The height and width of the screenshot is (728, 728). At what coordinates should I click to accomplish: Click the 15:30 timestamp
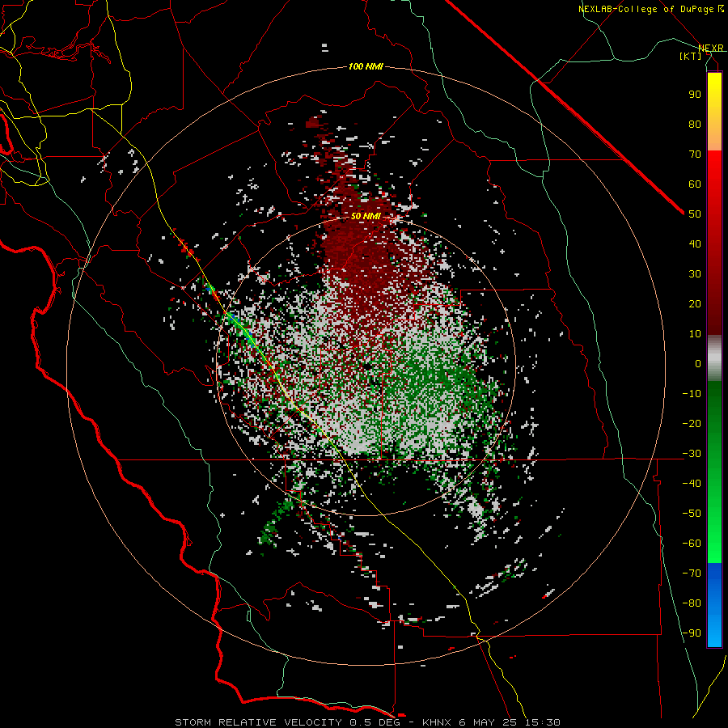click(543, 722)
